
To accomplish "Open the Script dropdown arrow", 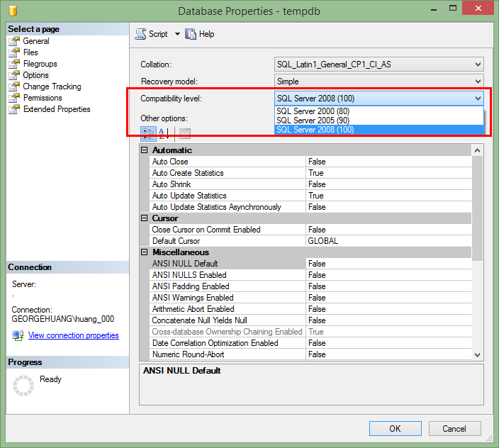I will [x=177, y=34].
